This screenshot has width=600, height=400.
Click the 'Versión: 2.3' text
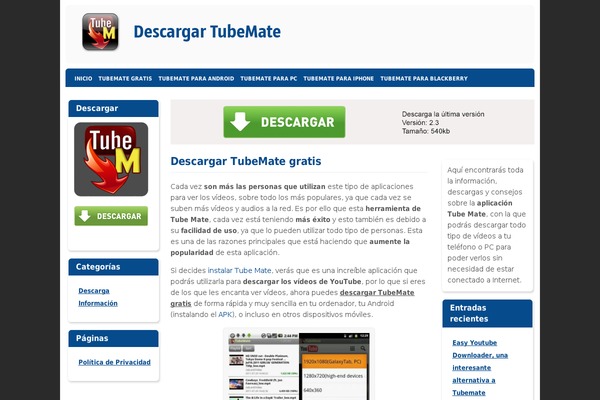tap(420, 122)
